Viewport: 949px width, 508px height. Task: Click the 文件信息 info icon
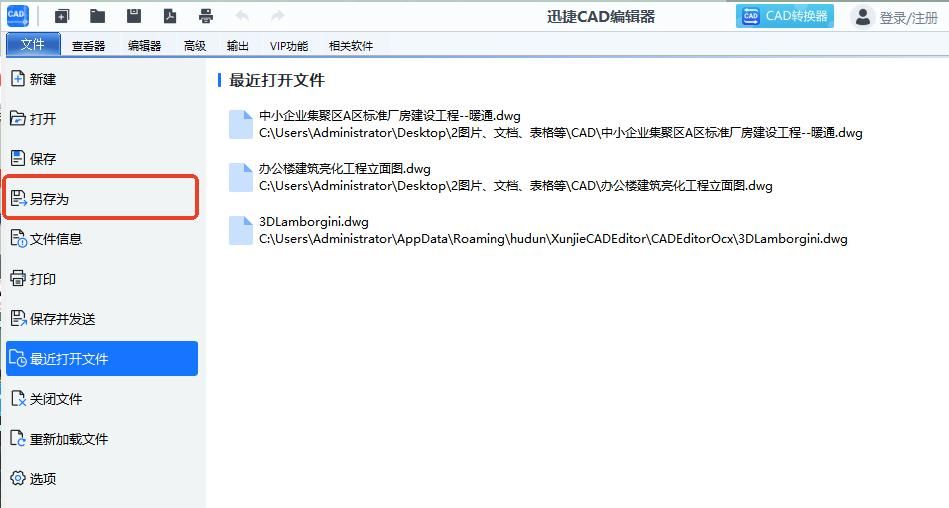tap(19, 239)
